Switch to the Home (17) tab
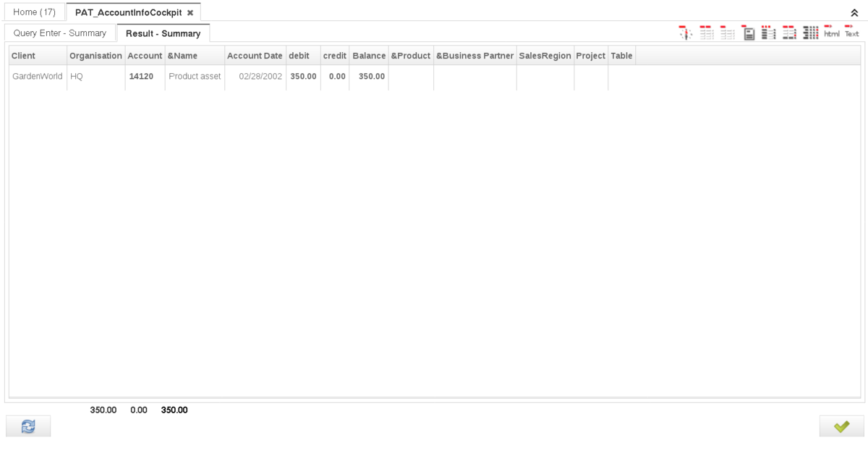Image resolution: width=868 pixels, height=461 pixels. 34,12
